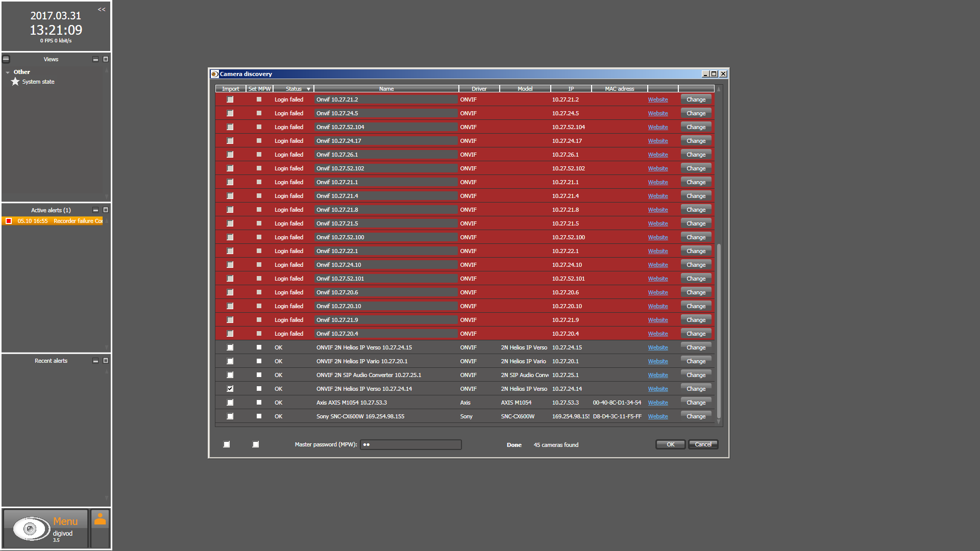Viewport: 980px width, 551px height.
Task: Sort list by the Status column arrow
Action: coord(308,89)
